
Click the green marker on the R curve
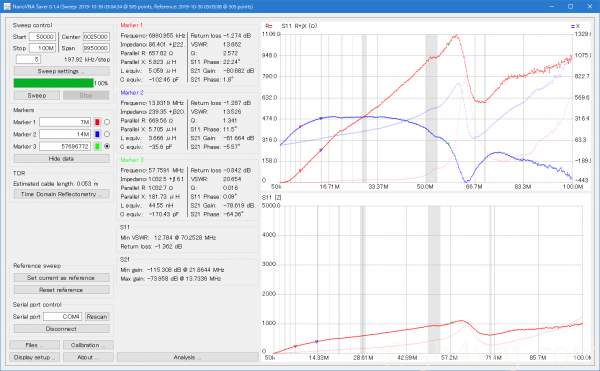448,44
